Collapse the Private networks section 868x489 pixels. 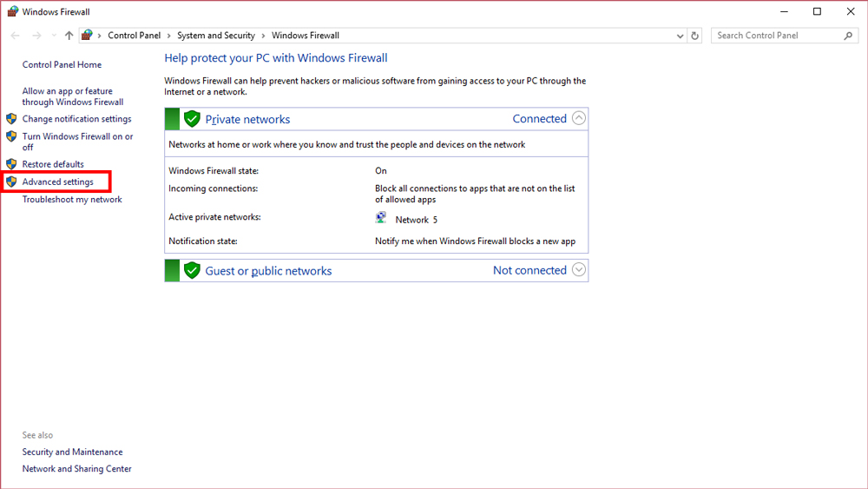coord(578,118)
